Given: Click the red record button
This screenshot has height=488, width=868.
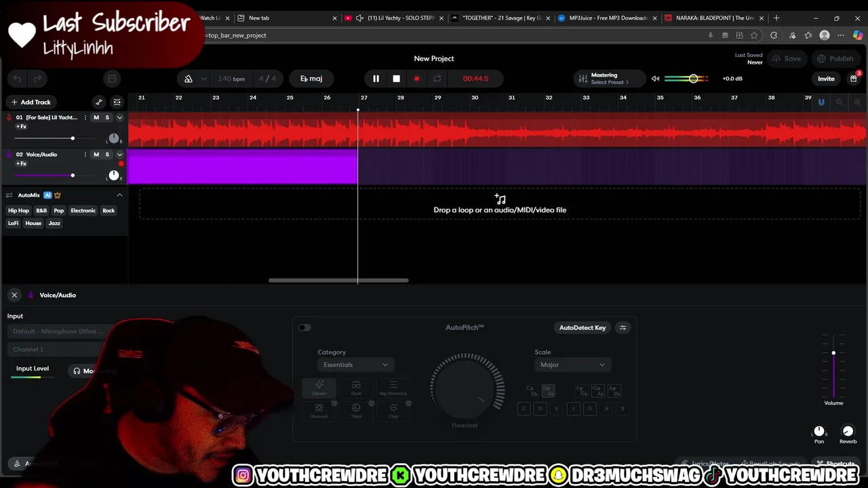Looking at the screenshot, I should tap(416, 79).
